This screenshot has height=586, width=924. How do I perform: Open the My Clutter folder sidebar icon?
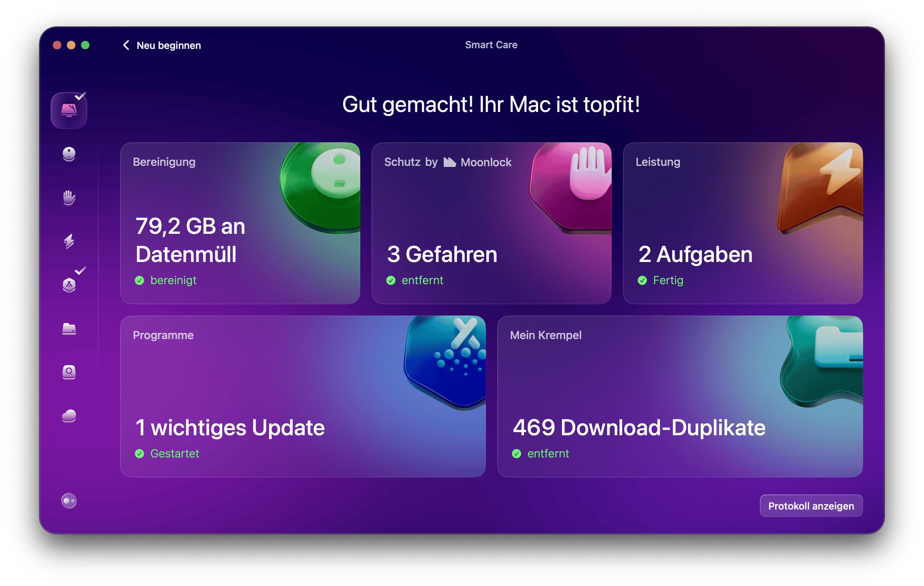click(69, 329)
